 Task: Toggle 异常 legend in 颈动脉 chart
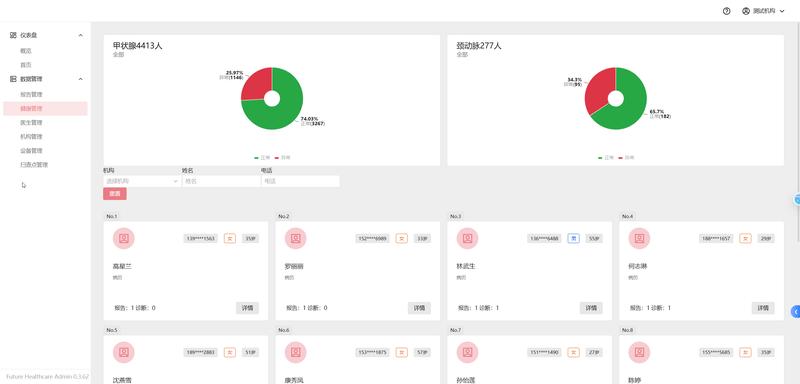click(x=626, y=158)
